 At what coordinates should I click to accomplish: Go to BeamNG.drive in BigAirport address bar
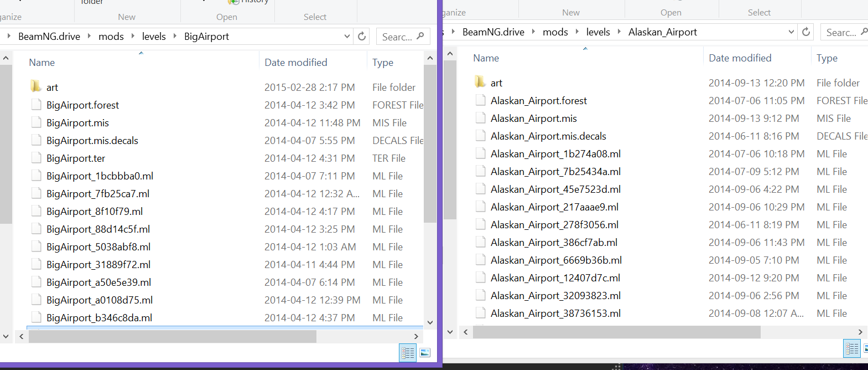click(49, 37)
